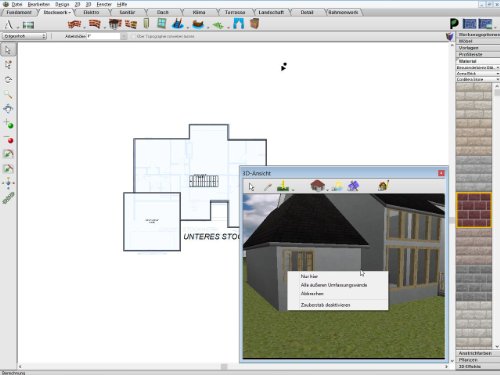
Task: Select the staircase tool in toolbar
Action: pyautogui.click(x=178, y=24)
